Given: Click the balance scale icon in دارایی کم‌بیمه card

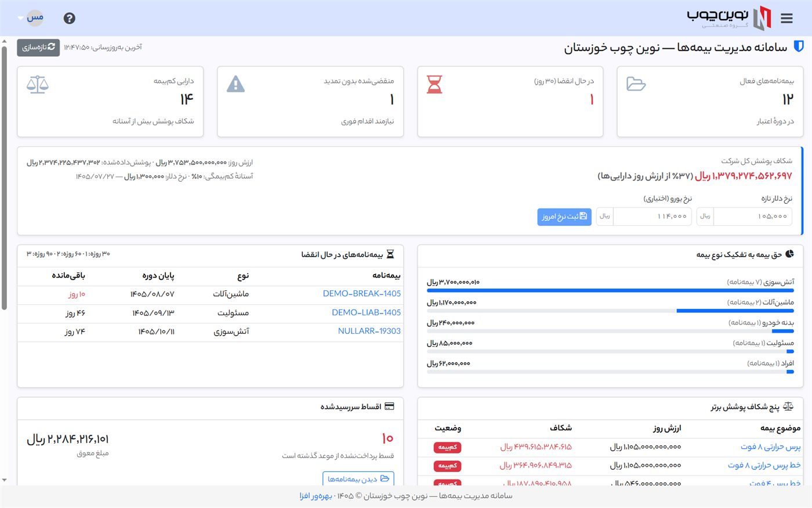Looking at the screenshot, I should pos(38,84).
